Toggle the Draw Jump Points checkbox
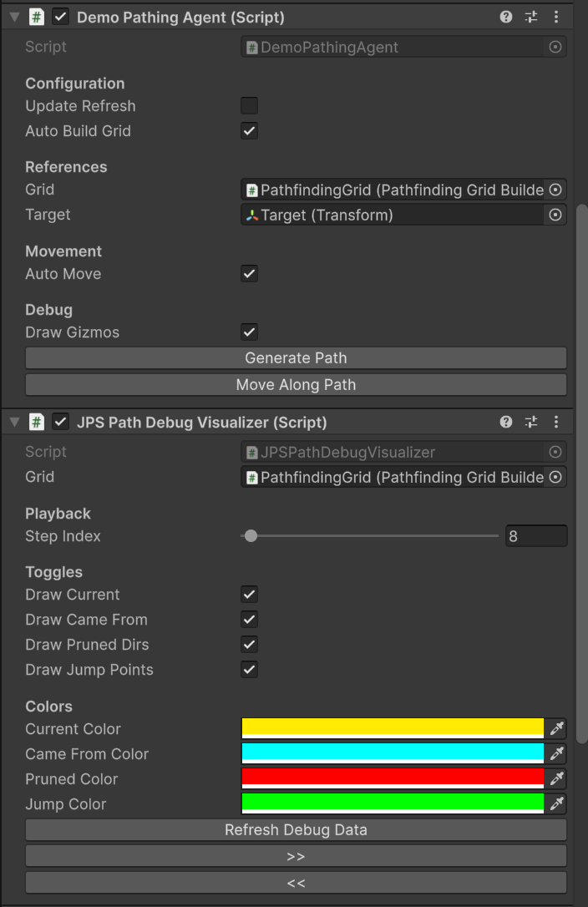The height and width of the screenshot is (907, 588). pos(249,670)
